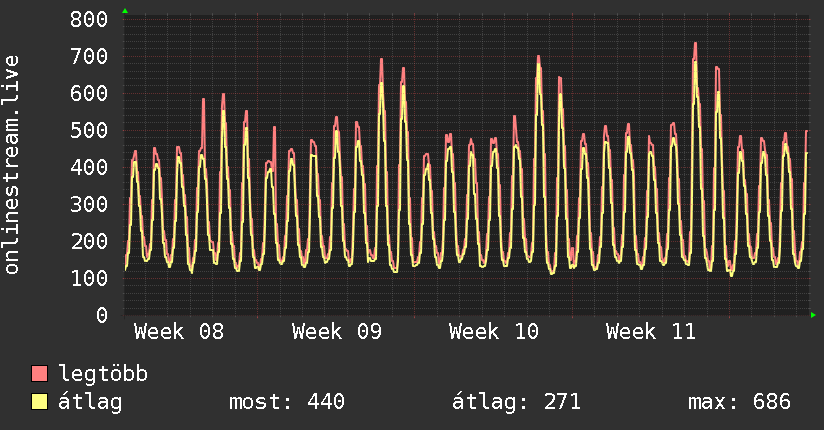
Task: Click the átlag legend label text
Action: pos(91,402)
